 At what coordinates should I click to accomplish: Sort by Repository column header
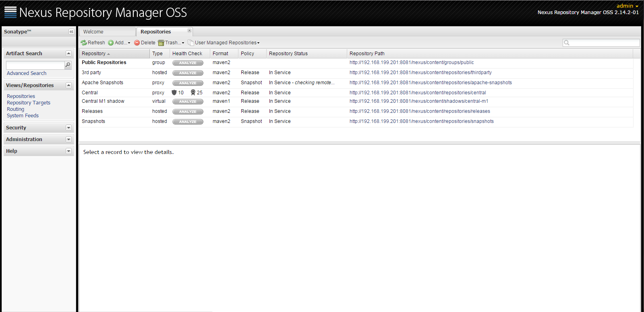tap(114, 54)
